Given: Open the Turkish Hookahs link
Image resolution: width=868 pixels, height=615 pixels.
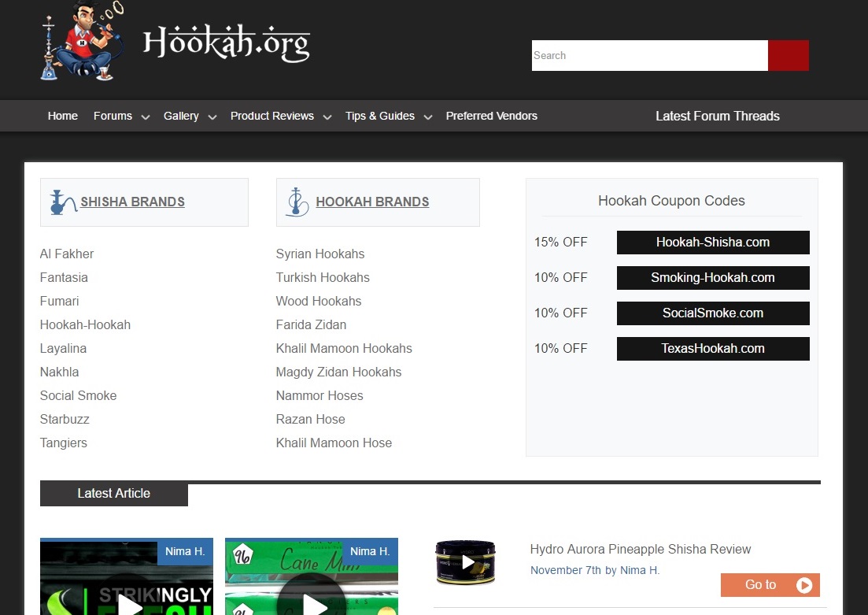Looking at the screenshot, I should [323, 278].
